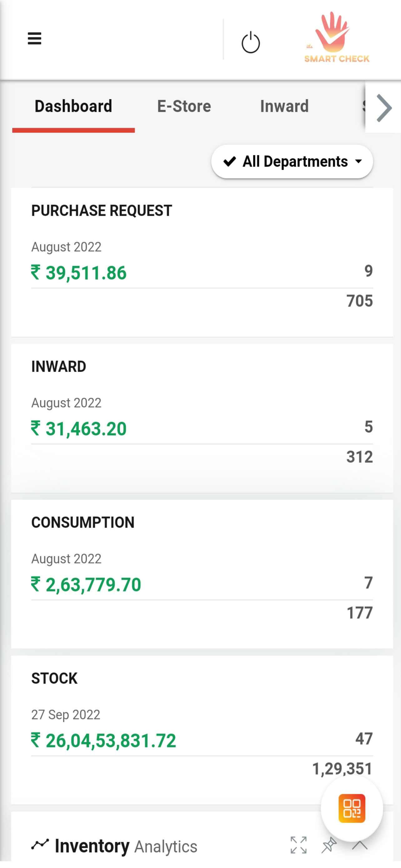Click the Inventory Analytics chart icon

[x=40, y=845]
